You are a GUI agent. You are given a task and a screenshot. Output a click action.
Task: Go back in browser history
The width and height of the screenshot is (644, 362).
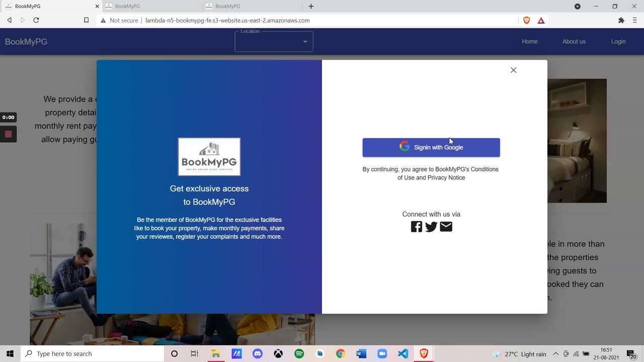[9, 20]
